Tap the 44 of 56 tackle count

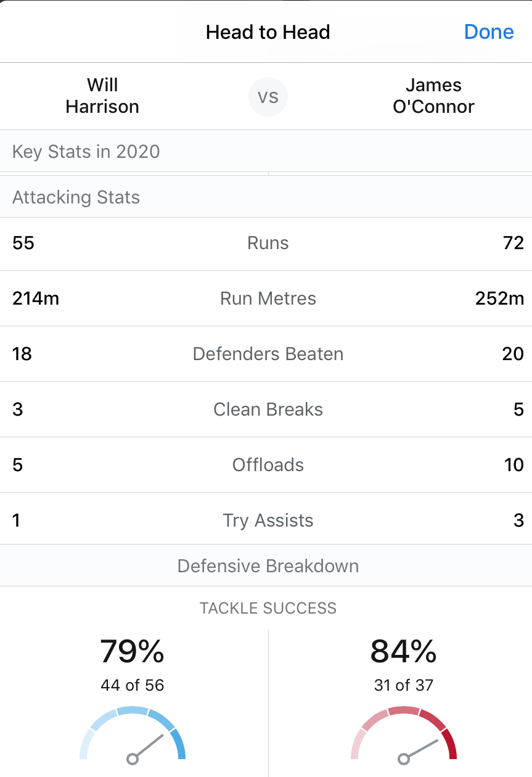point(133,685)
